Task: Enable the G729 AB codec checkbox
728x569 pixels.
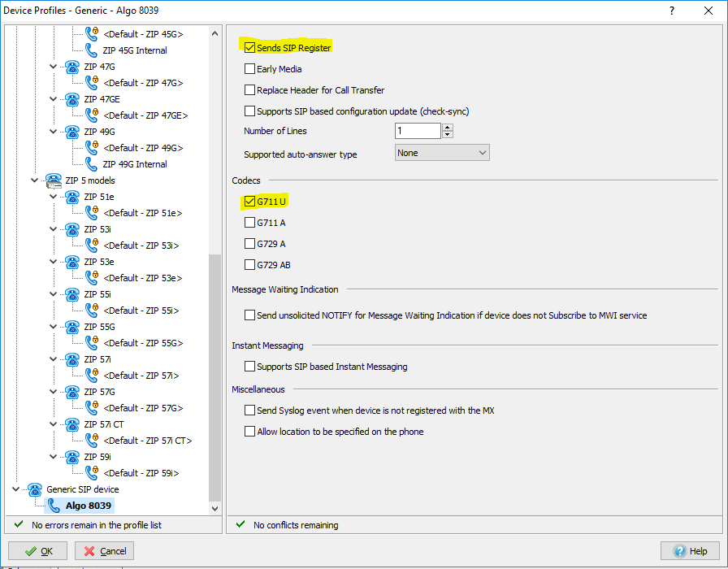Action: (x=249, y=265)
